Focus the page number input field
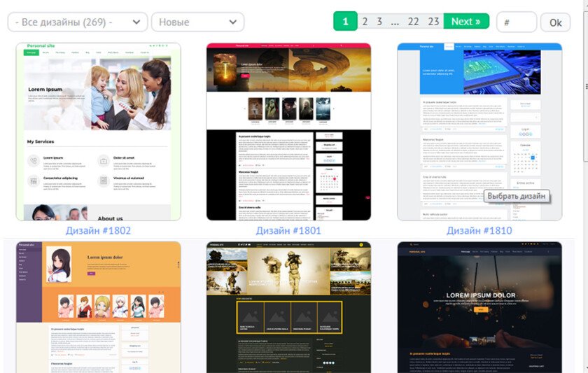This screenshot has width=588, height=373. click(517, 22)
